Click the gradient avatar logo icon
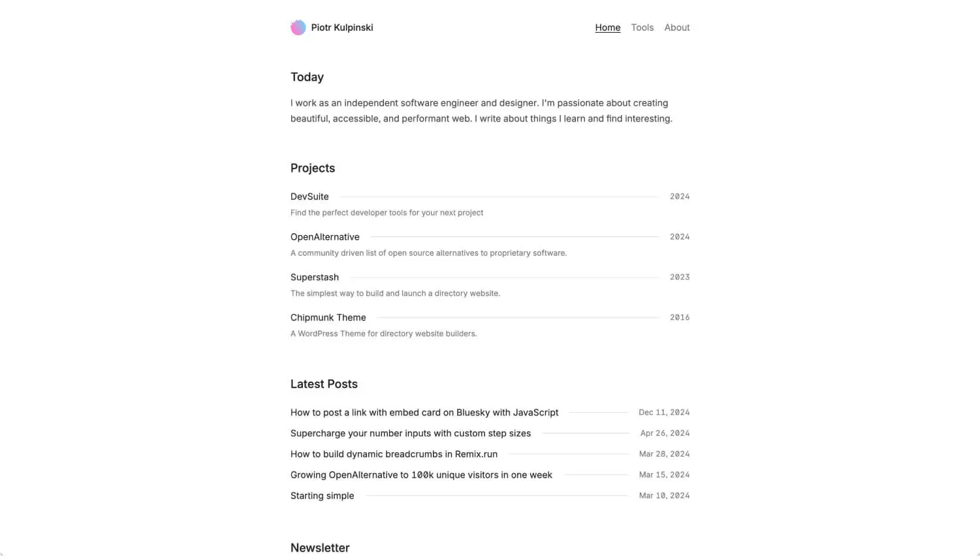Viewport: 980px width, 556px height. coord(298,27)
